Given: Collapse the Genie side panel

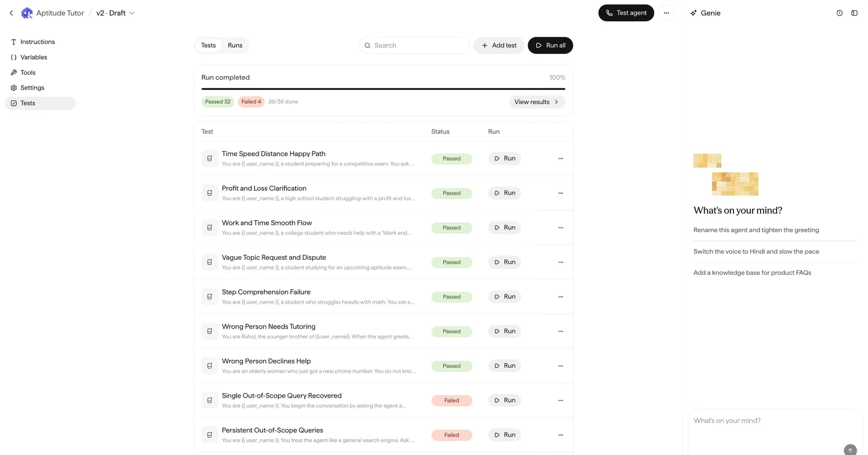Looking at the screenshot, I should [854, 13].
